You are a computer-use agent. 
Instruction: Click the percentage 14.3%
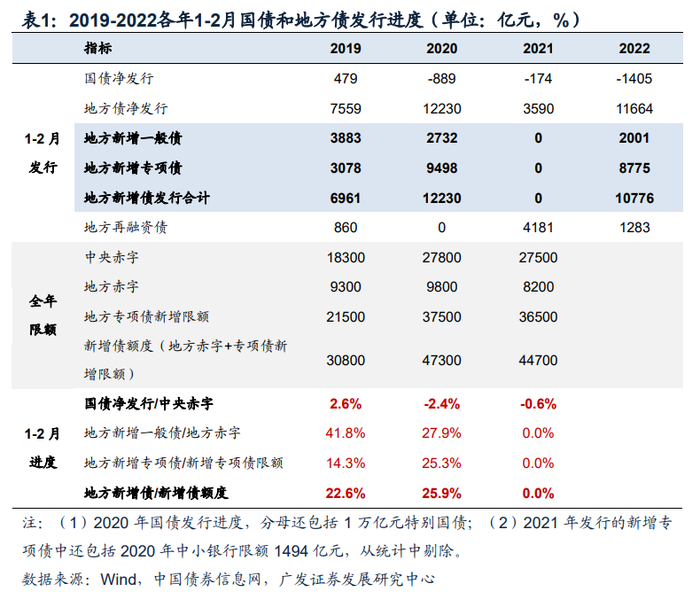tap(345, 463)
